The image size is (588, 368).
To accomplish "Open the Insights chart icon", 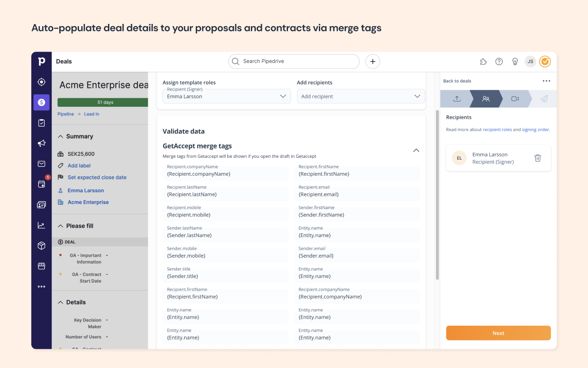I will [x=41, y=225].
